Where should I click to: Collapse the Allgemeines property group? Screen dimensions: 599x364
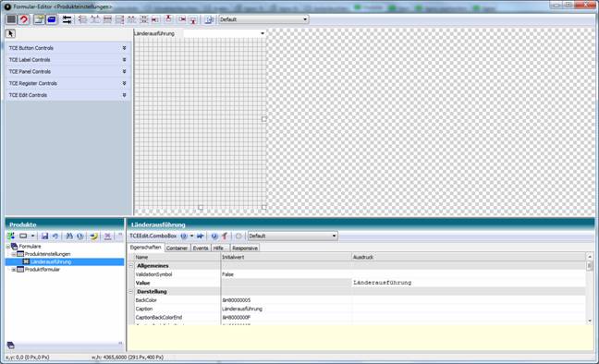click(131, 266)
